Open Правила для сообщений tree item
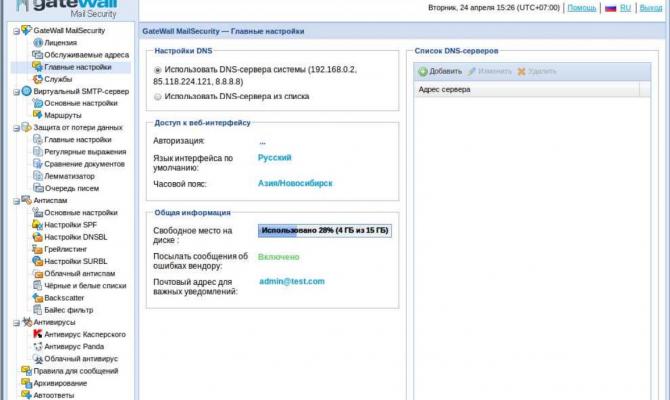 point(76,371)
